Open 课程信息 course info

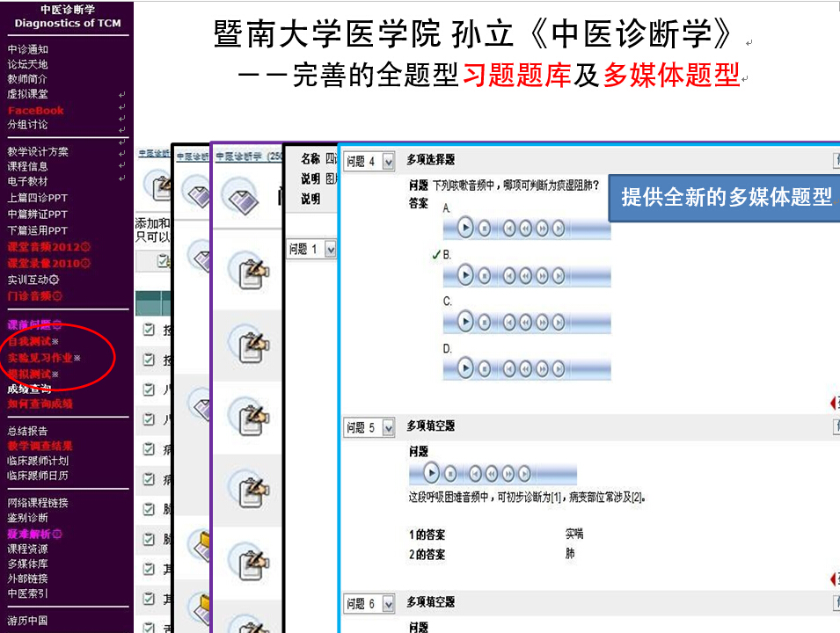point(28,166)
